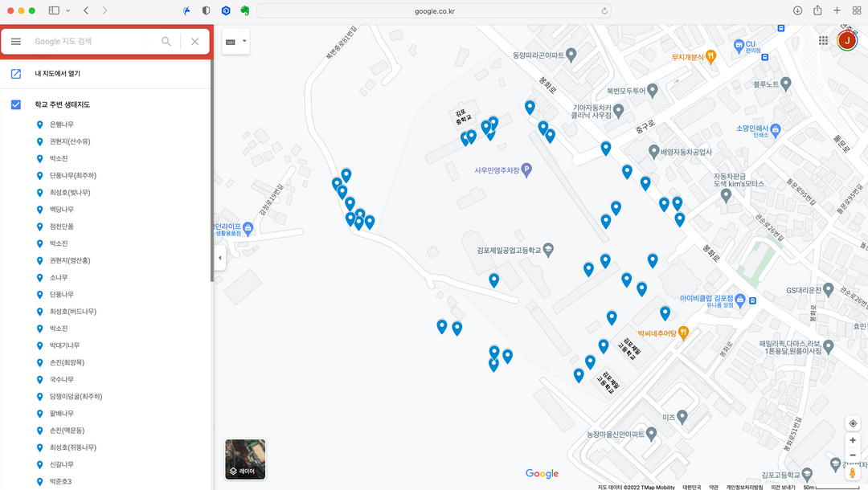
Task: Click the GS대리운전 place marker
Action: [x=828, y=289]
